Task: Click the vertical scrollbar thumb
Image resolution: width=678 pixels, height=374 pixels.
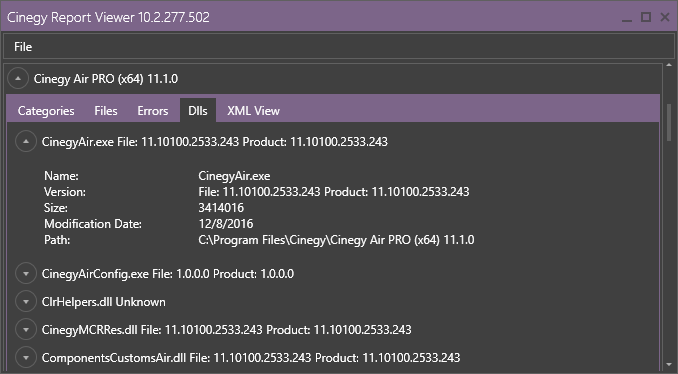Action: [x=669, y=122]
